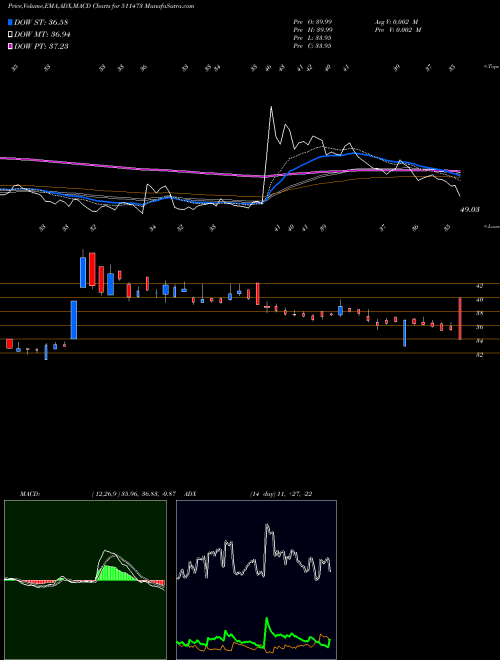Click the price spike peak on line chart
500x660 pixels.
pos(271,108)
